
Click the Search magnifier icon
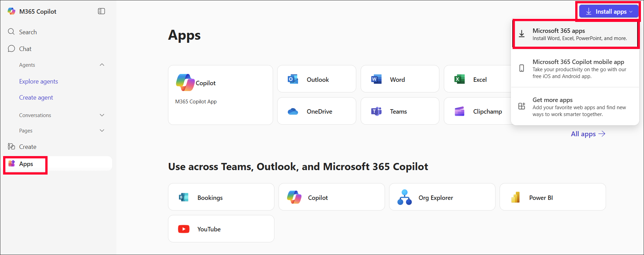click(x=11, y=32)
